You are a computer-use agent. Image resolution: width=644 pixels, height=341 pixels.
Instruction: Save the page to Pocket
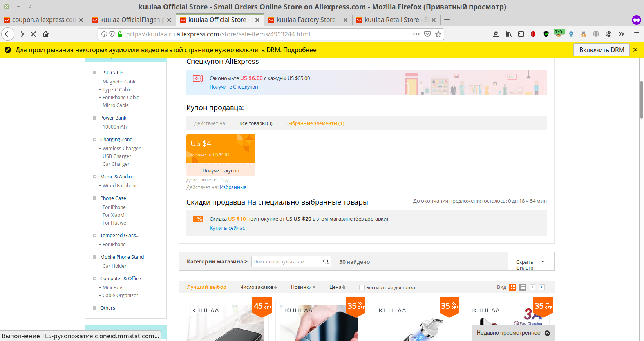427,34
